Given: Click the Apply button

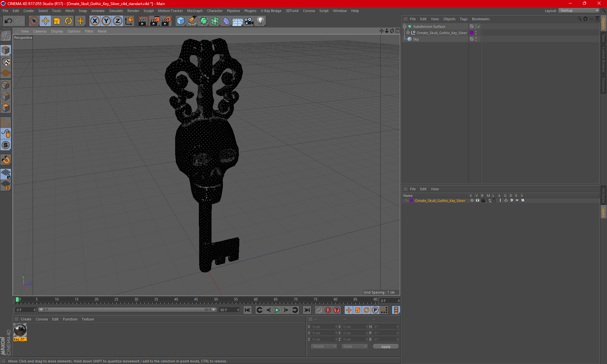Looking at the screenshot, I should 386,346.
